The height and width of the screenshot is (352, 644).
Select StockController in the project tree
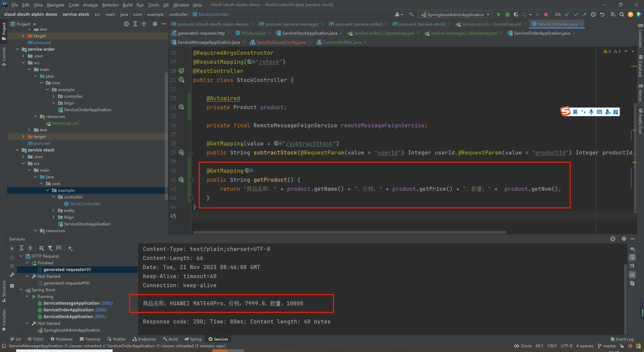[85, 204]
